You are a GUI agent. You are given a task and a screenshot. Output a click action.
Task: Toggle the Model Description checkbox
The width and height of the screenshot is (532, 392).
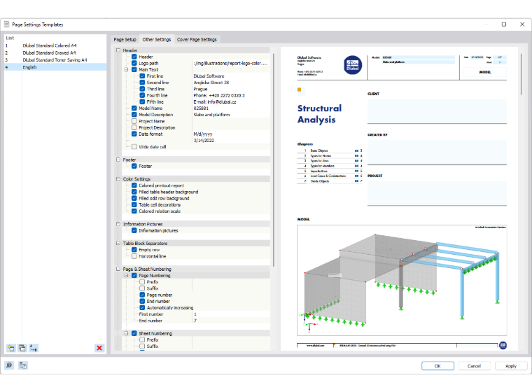[134, 115]
